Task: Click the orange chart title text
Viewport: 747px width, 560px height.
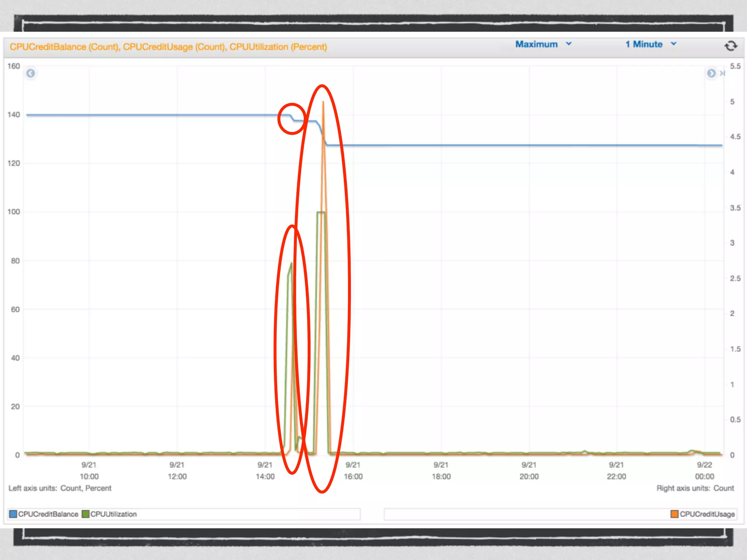Action: pos(168,47)
